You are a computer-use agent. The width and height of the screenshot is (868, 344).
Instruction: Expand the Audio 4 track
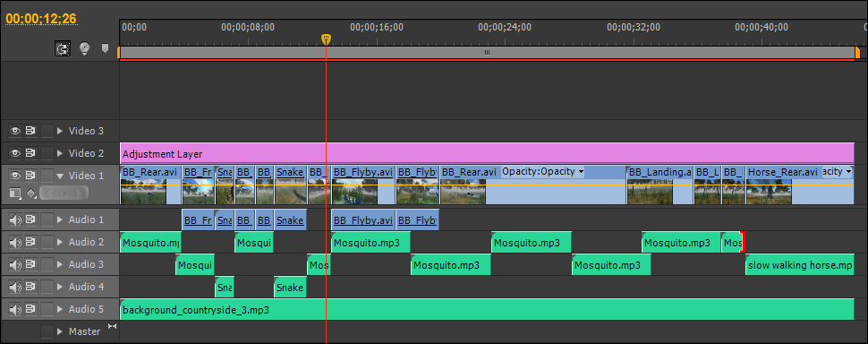point(60,287)
